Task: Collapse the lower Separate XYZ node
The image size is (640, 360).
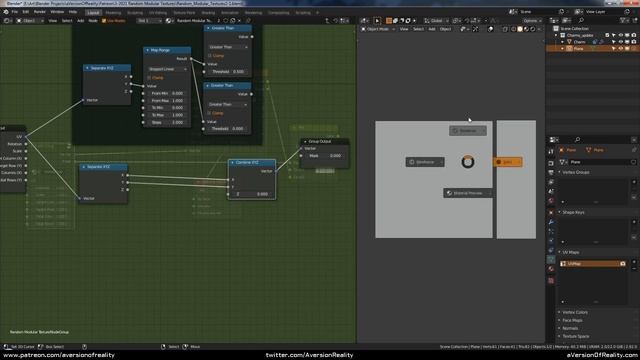Action: click(84, 167)
